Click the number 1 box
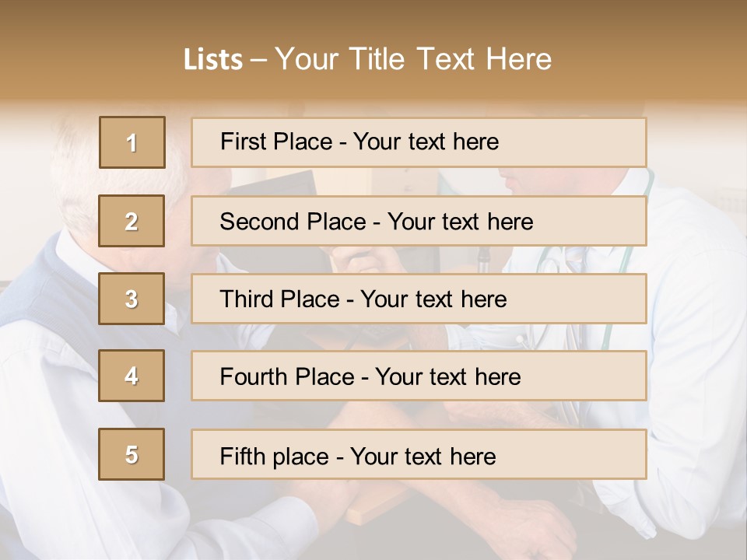The image size is (747, 560). [x=132, y=142]
